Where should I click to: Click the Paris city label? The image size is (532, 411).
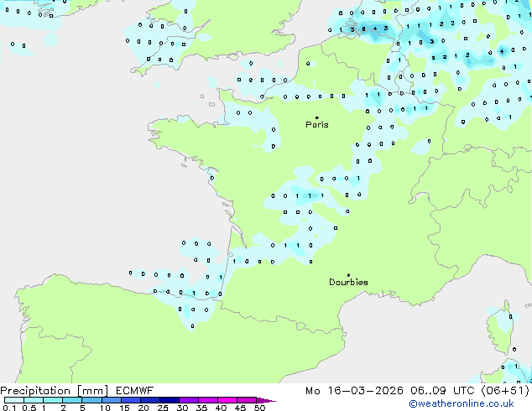coord(317,125)
